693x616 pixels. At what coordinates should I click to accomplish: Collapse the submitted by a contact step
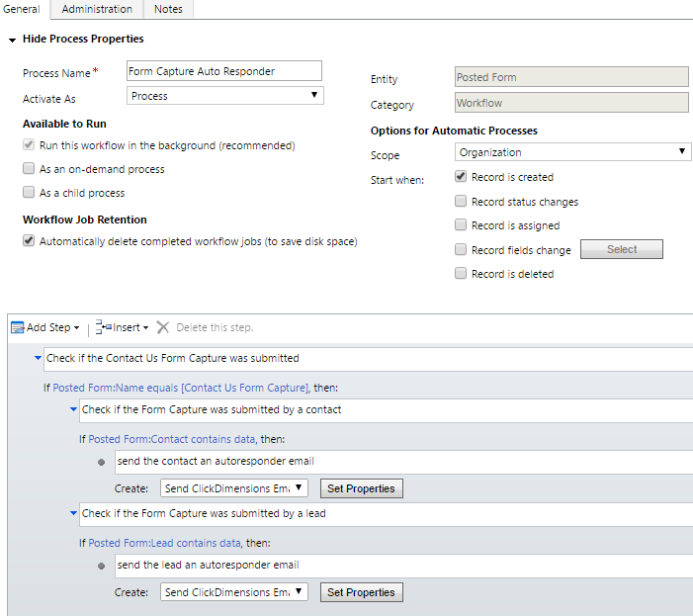pyautogui.click(x=73, y=409)
